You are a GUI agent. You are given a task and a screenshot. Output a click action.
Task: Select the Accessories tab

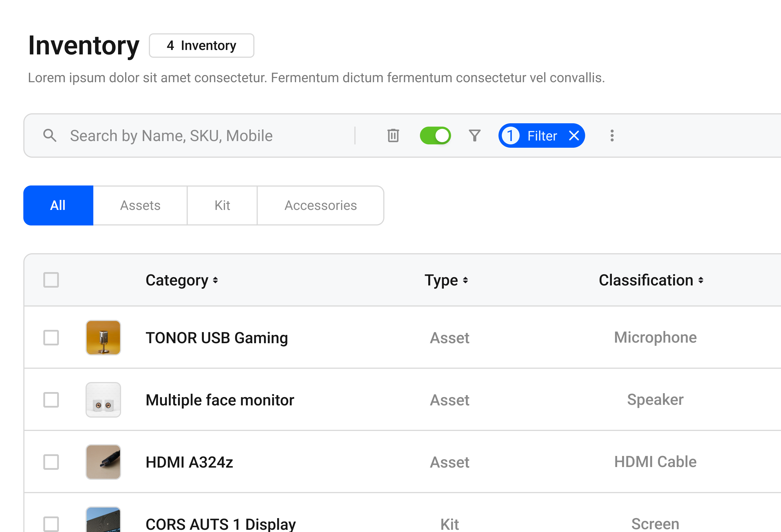321,205
